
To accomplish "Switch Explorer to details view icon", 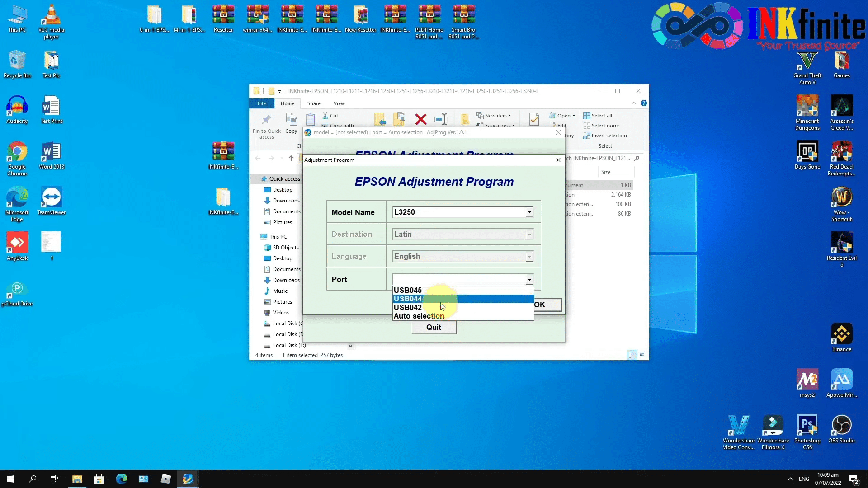I will pos(632,355).
